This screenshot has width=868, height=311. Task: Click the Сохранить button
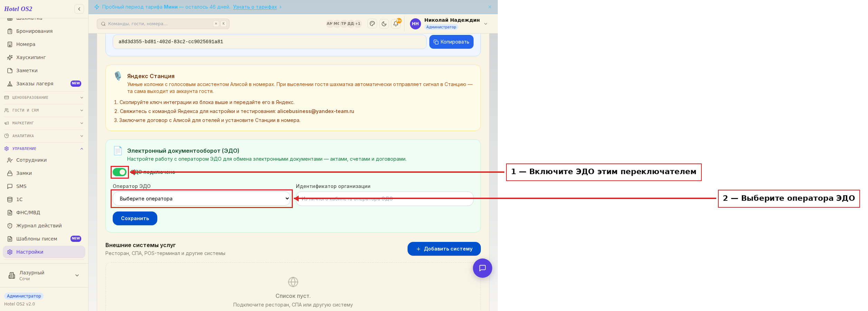coord(135,218)
